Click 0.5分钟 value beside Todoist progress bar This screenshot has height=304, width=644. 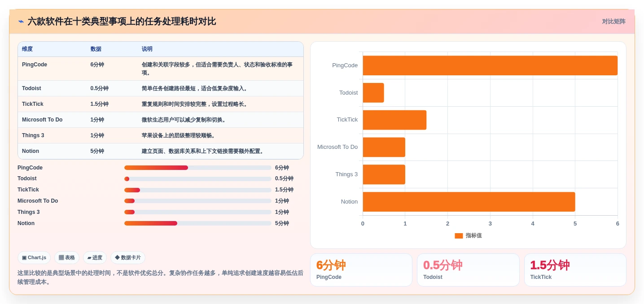click(x=284, y=178)
